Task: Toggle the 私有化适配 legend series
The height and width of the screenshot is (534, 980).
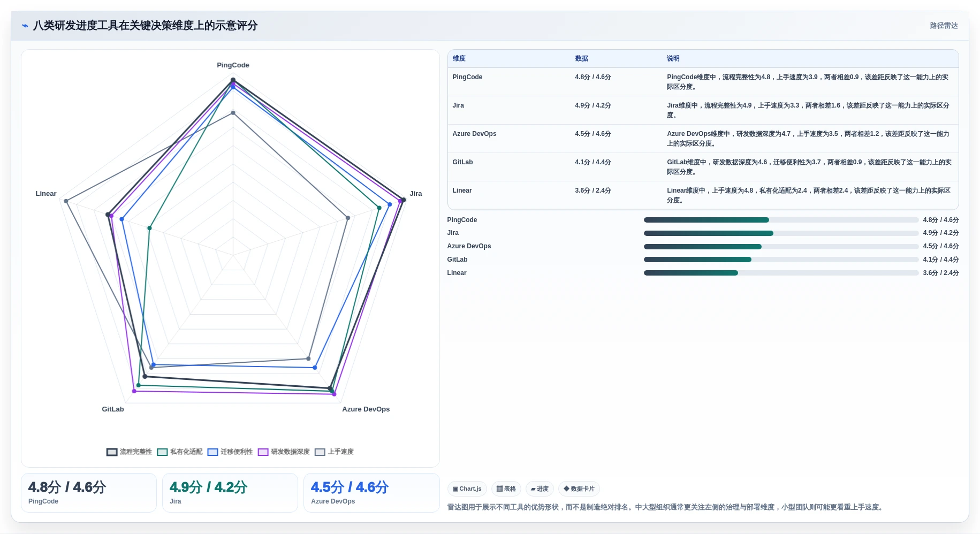Action: coord(180,452)
